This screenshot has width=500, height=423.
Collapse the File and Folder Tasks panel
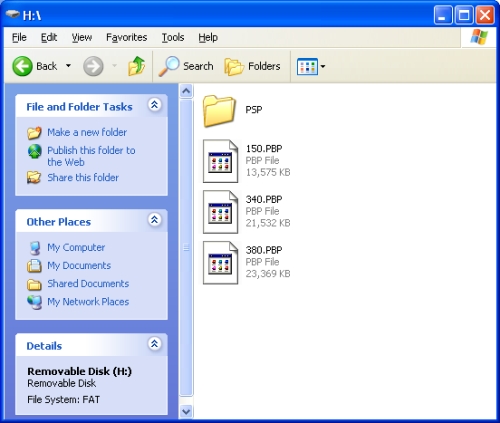pyautogui.click(x=154, y=105)
